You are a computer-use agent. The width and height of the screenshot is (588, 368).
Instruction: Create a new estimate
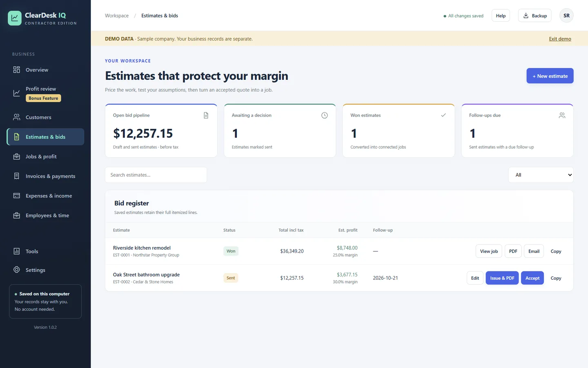[x=550, y=76]
